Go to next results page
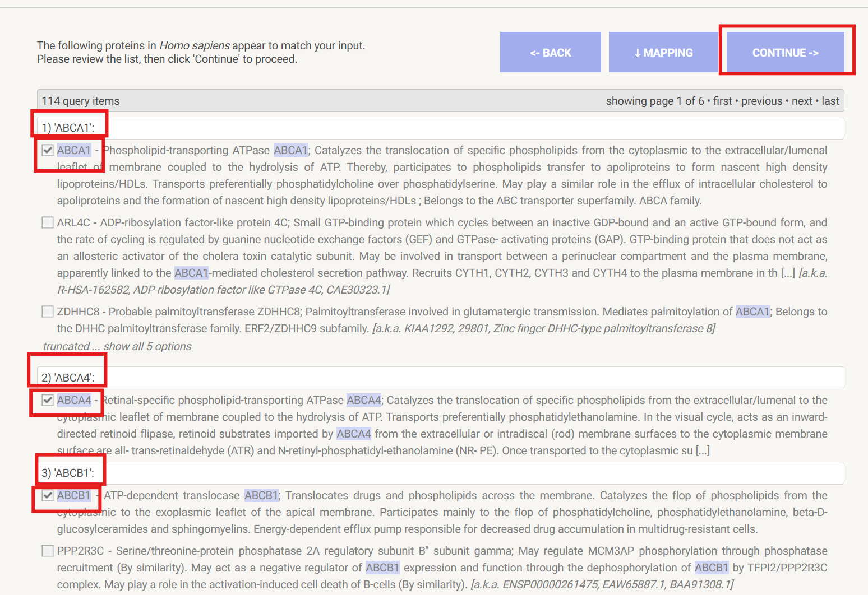The width and height of the screenshot is (868, 595). (802, 101)
